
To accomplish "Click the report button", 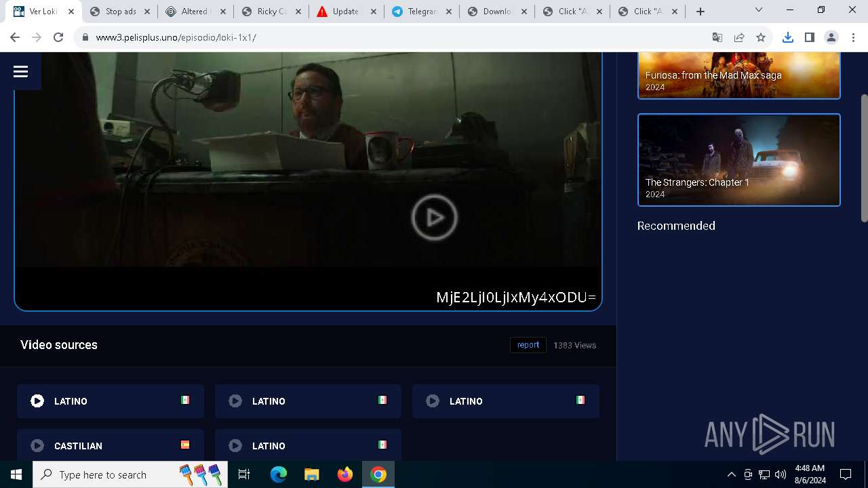I will 528,345.
